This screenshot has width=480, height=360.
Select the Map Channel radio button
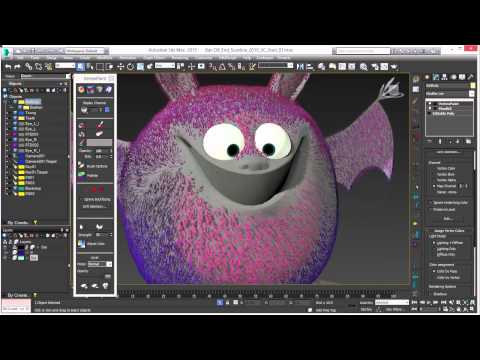[434, 186]
